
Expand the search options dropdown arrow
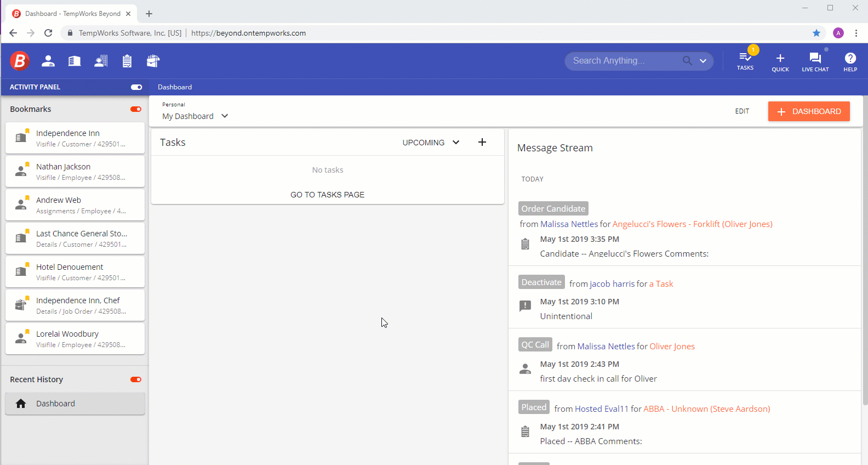click(703, 61)
